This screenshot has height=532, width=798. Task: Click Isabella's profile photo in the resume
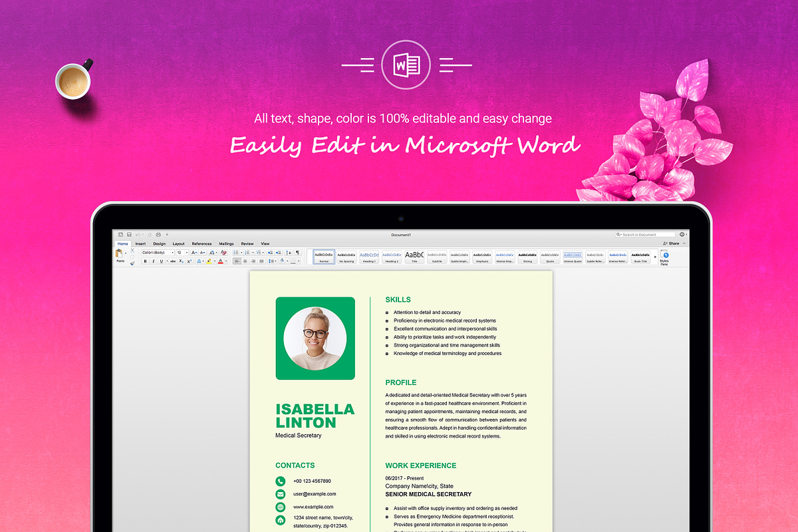click(x=315, y=338)
